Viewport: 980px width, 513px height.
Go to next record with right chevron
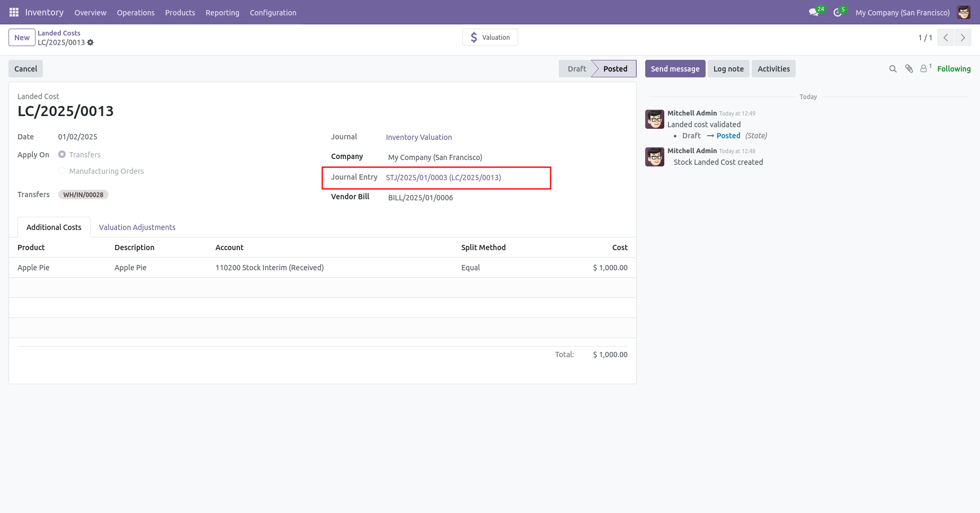[963, 38]
